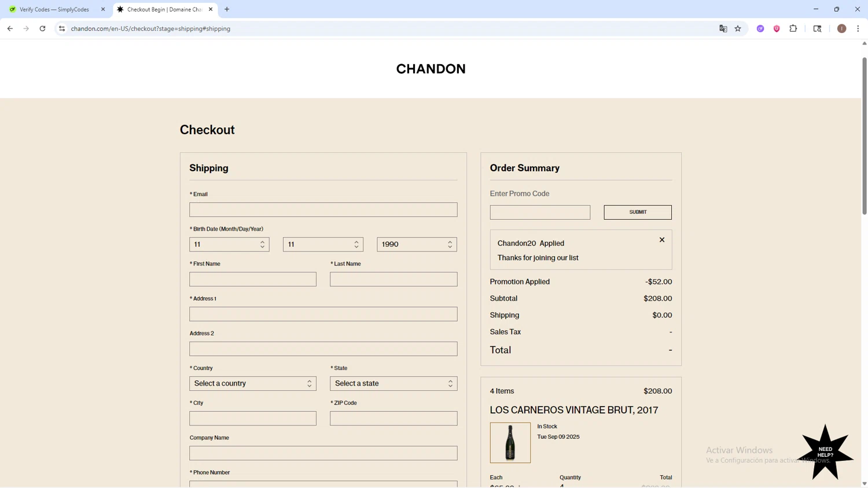Image resolution: width=868 pixels, height=488 pixels.
Task: Click the Thanks for joining our list message
Action: [538, 258]
